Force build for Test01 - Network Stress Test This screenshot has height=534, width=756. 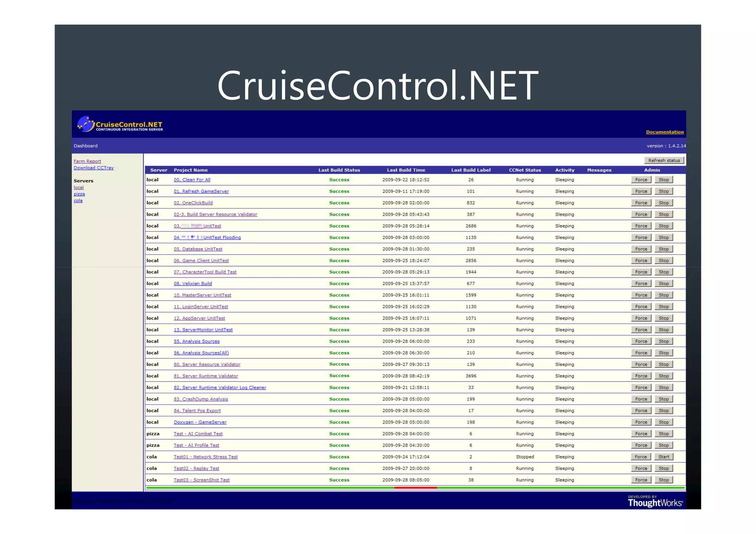[641, 457]
